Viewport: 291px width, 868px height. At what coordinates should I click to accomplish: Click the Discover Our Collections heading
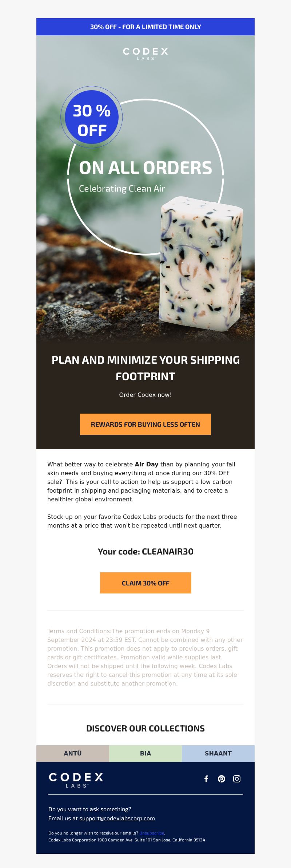click(145, 728)
